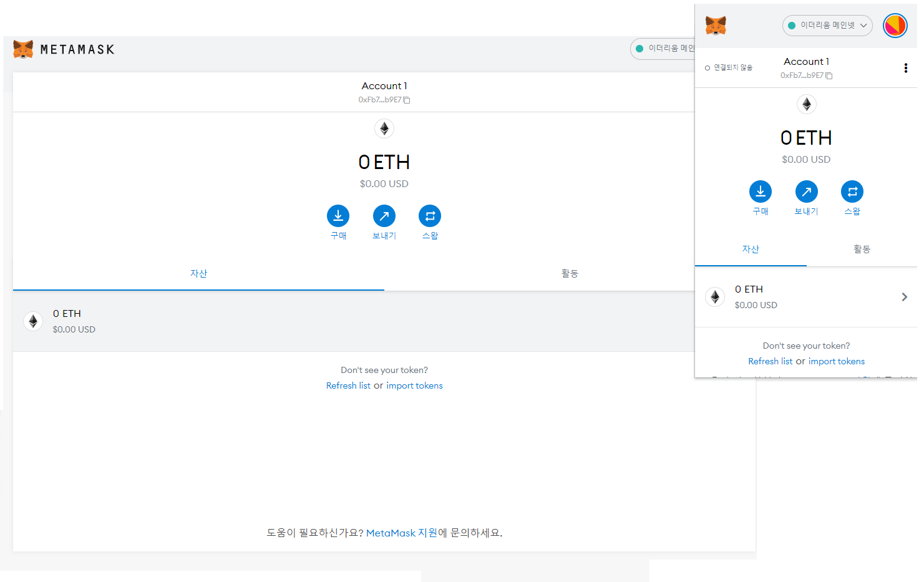The height and width of the screenshot is (582, 924).
Task: Open the three-dot account options menu in popup
Action: pos(905,68)
